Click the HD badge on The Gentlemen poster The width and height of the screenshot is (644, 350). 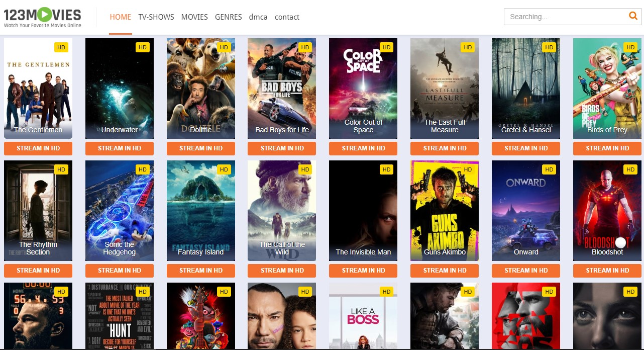pyautogui.click(x=61, y=47)
